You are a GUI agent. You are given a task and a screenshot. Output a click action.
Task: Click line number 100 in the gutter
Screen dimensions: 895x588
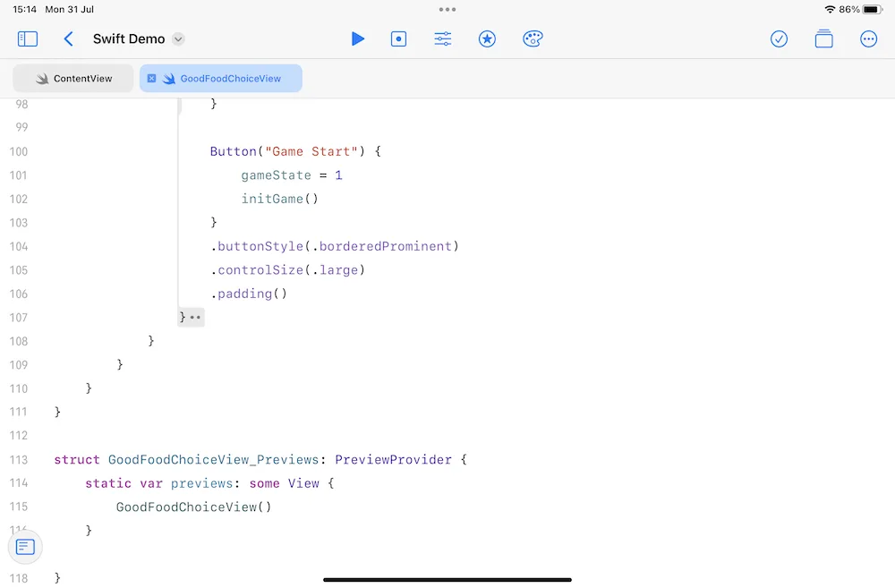click(x=18, y=151)
